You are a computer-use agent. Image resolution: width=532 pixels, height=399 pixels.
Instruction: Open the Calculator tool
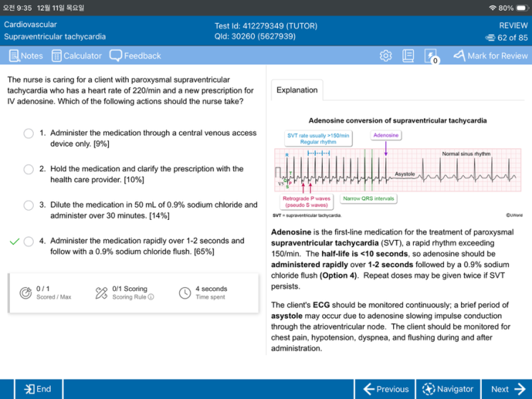click(77, 56)
